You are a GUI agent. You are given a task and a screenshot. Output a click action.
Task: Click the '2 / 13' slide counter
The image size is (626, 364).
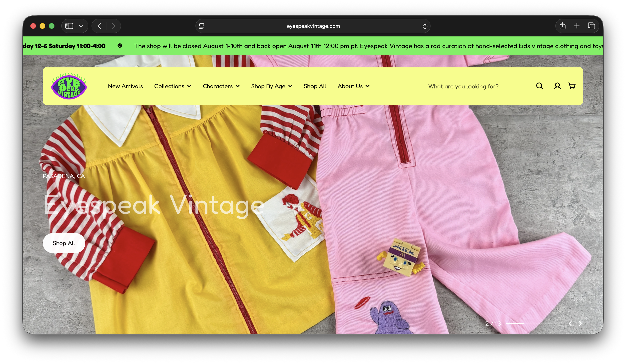pyautogui.click(x=493, y=324)
